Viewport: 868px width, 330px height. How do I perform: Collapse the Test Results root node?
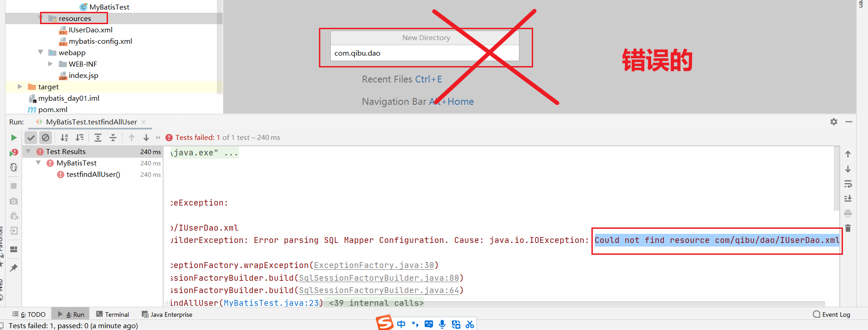(28, 151)
